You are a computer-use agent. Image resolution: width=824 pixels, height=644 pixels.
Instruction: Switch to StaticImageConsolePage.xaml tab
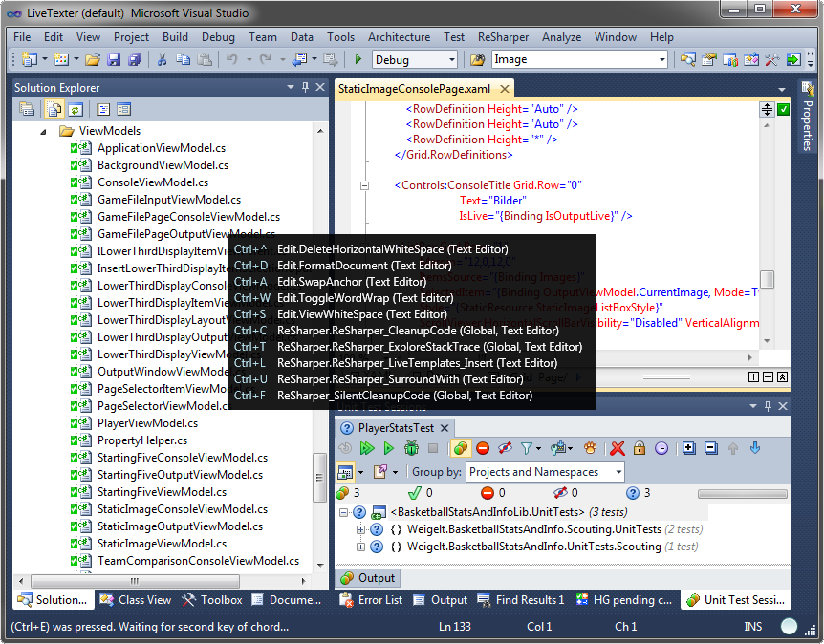pyautogui.click(x=414, y=89)
